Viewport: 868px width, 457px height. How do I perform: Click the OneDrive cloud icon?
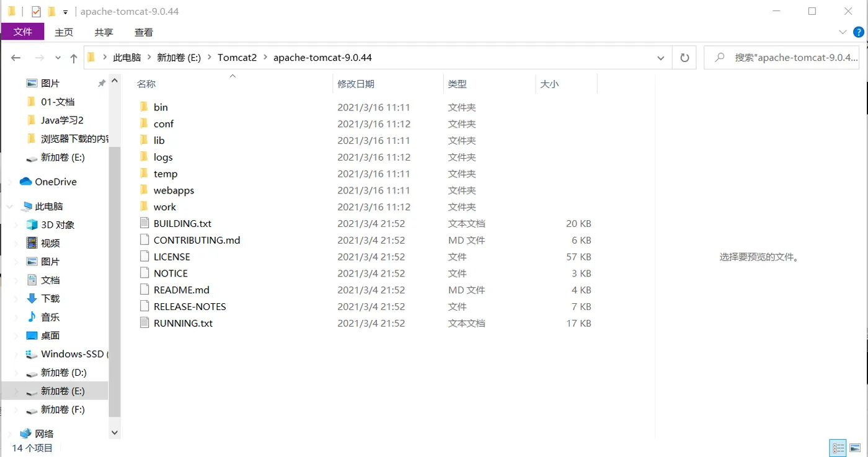(25, 182)
